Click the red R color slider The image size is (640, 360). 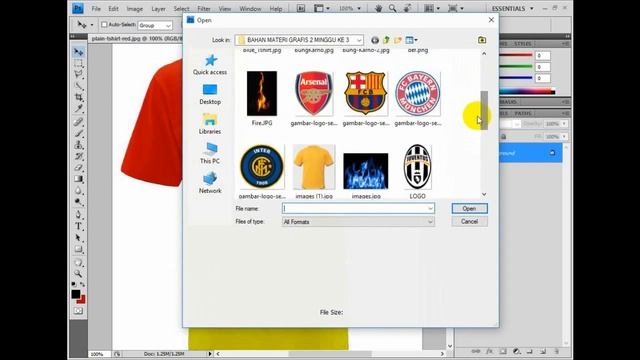click(516, 55)
